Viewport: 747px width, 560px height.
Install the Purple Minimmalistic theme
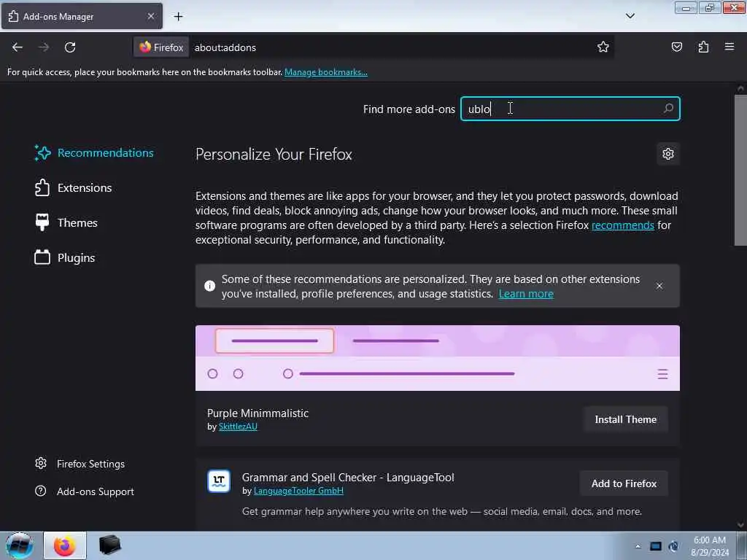click(625, 419)
